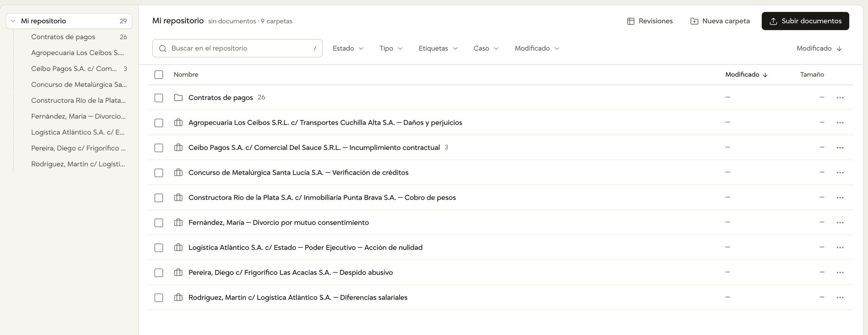
Task: Open more options for Pereira, Diego row
Action: pos(840,272)
